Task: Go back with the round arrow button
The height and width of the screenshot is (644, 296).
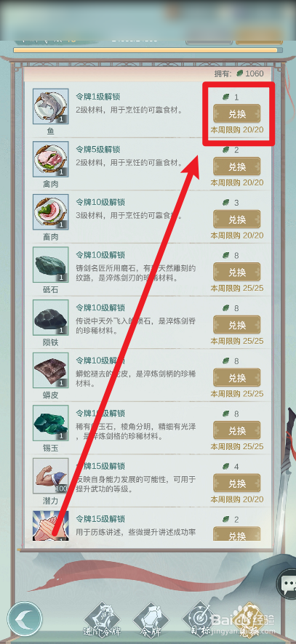Action: 25,619
